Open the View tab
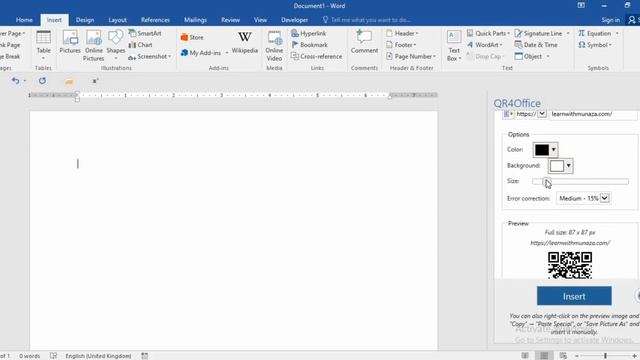The height and width of the screenshot is (360, 640). coord(260,20)
